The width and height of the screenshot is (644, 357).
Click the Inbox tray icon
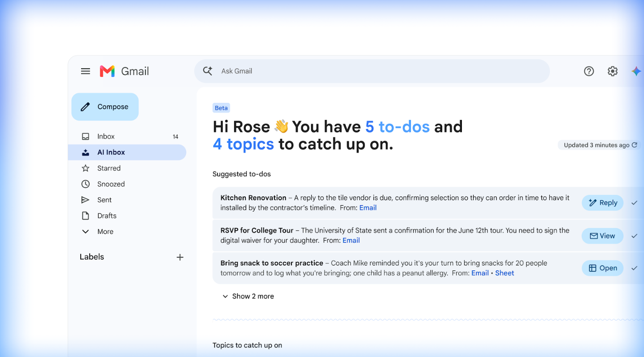85,137
